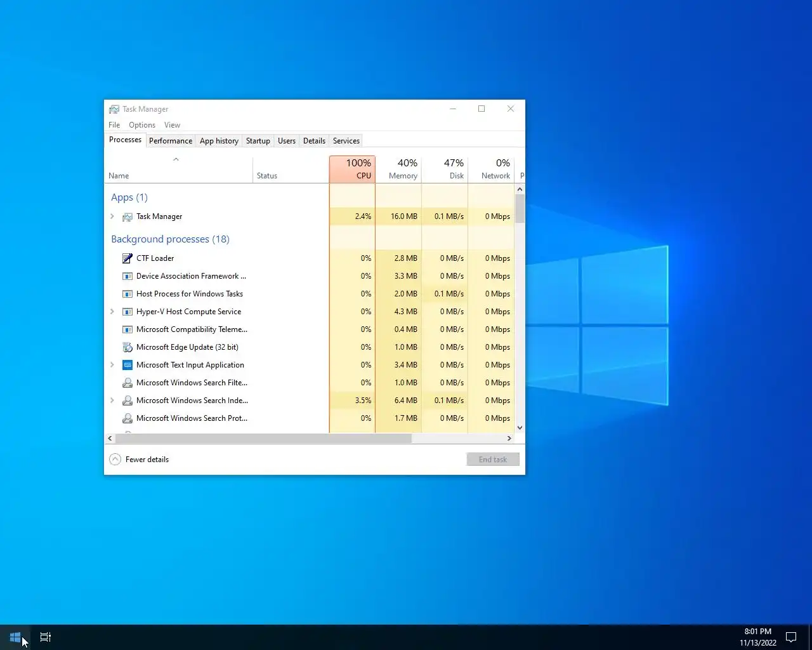This screenshot has height=650, width=812.
Task: Click the 2.4% CPU value cell
Action: coord(352,216)
